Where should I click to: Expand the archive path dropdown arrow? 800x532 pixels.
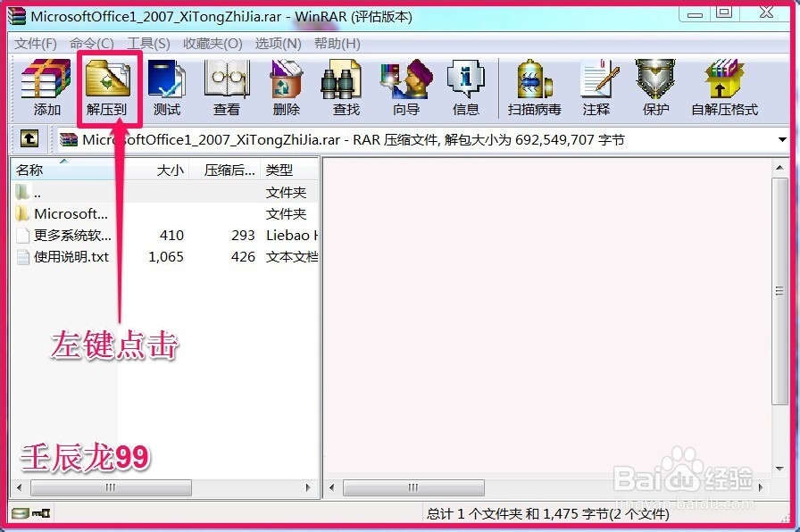pos(782,140)
